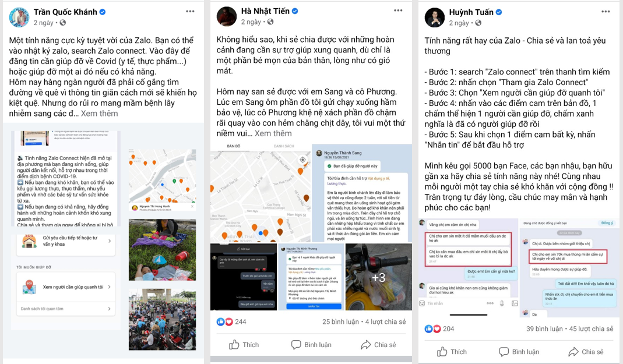Open three-dots menu on Huỳnh Tuấn's post
Screen dimensions: 623x364
click(606, 12)
